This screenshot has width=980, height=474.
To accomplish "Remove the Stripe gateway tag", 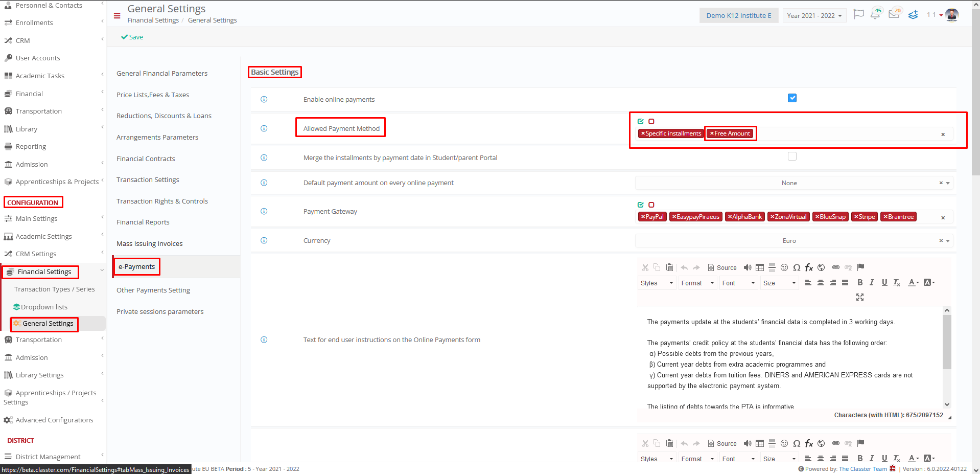I will coord(856,217).
